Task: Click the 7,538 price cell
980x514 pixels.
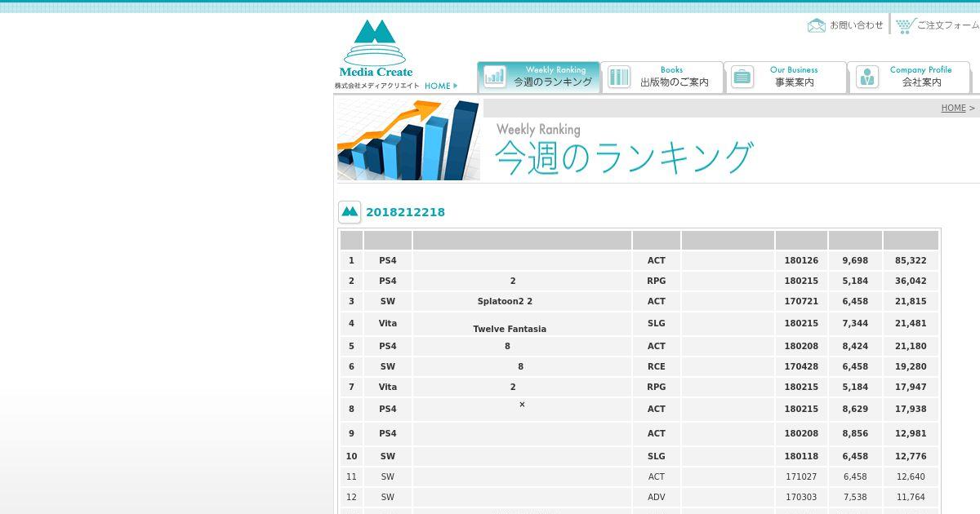Action: point(855,497)
